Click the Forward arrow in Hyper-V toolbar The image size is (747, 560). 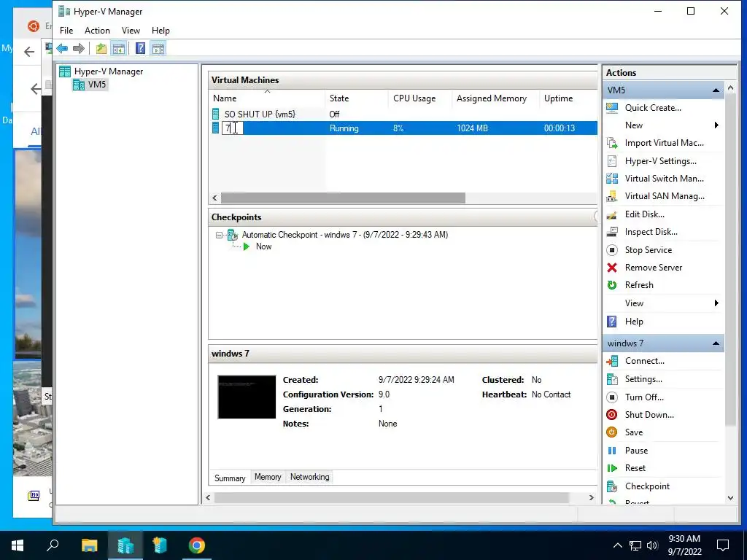pyautogui.click(x=79, y=49)
